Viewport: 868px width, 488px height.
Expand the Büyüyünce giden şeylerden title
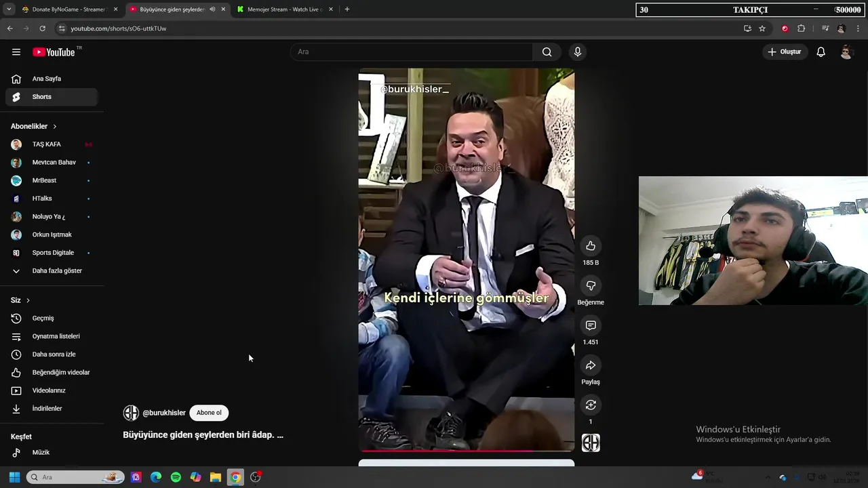(x=203, y=435)
